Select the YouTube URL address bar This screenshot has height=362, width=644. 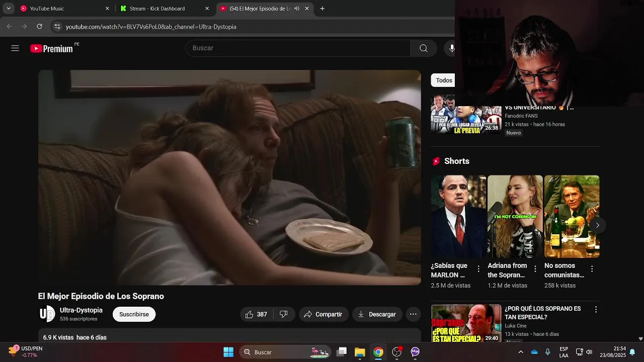(x=151, y=27)
